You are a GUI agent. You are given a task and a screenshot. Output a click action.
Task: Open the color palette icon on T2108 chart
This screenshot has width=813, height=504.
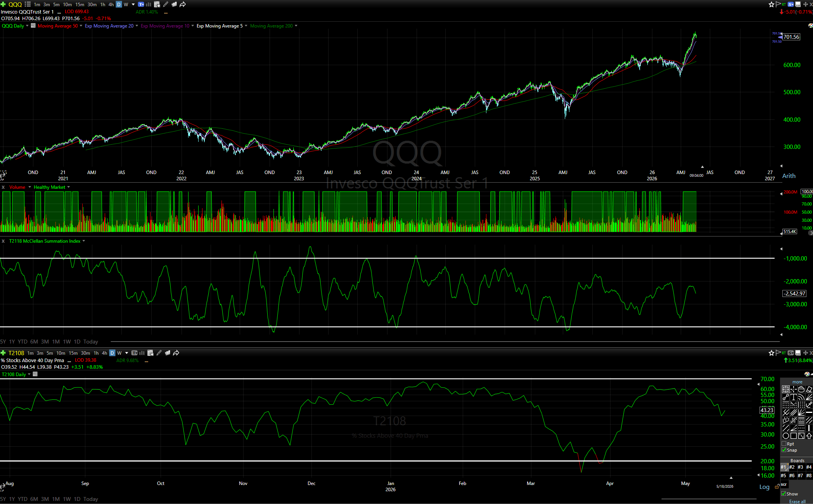point(807,374)
